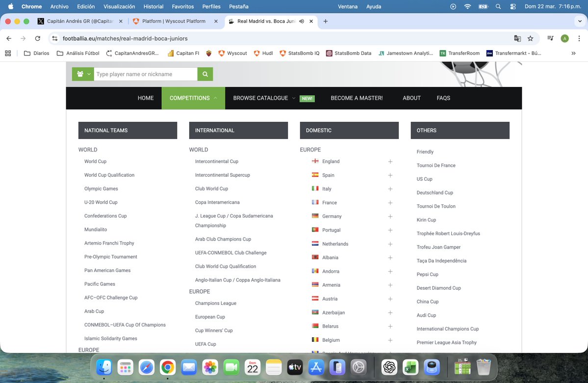The height and width of the screenshot is (383, 588).
Task: Open ChatGPT from the Dock
Action: (x=389, y=367)
